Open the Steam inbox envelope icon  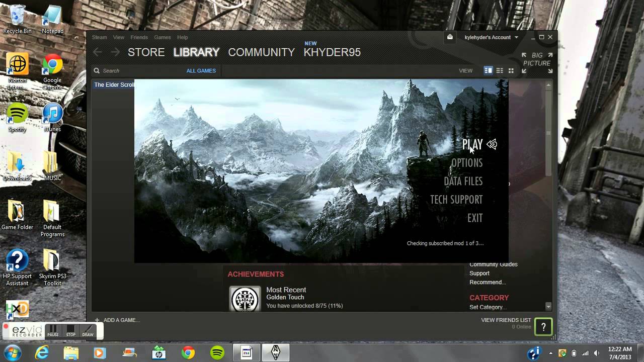(x=450, y=37)
